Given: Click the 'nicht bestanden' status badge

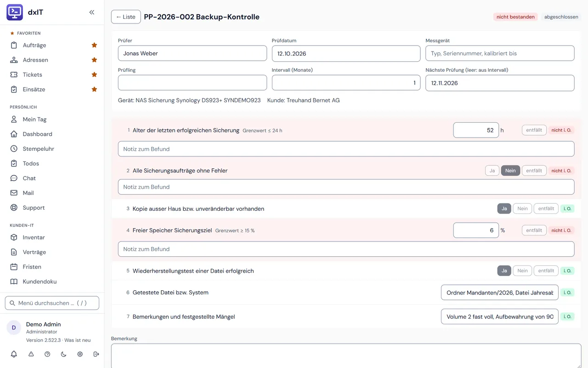Looking at the screenshot, I should (x=515, y=17).
